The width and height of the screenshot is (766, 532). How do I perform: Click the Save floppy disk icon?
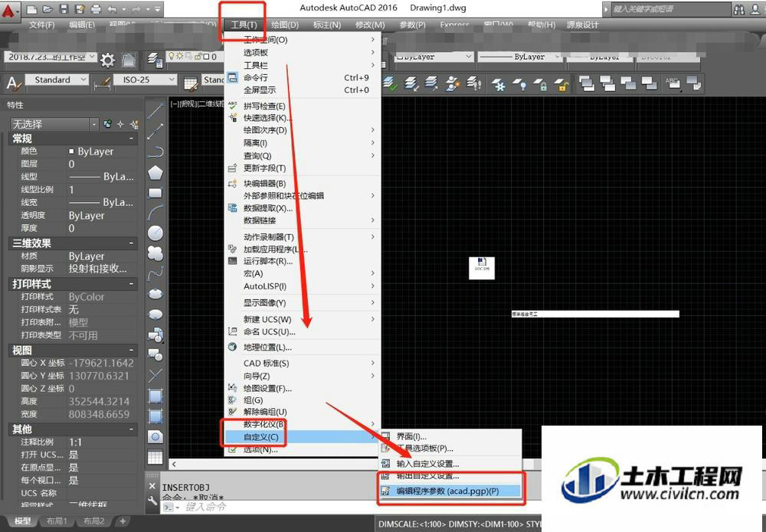64,8
